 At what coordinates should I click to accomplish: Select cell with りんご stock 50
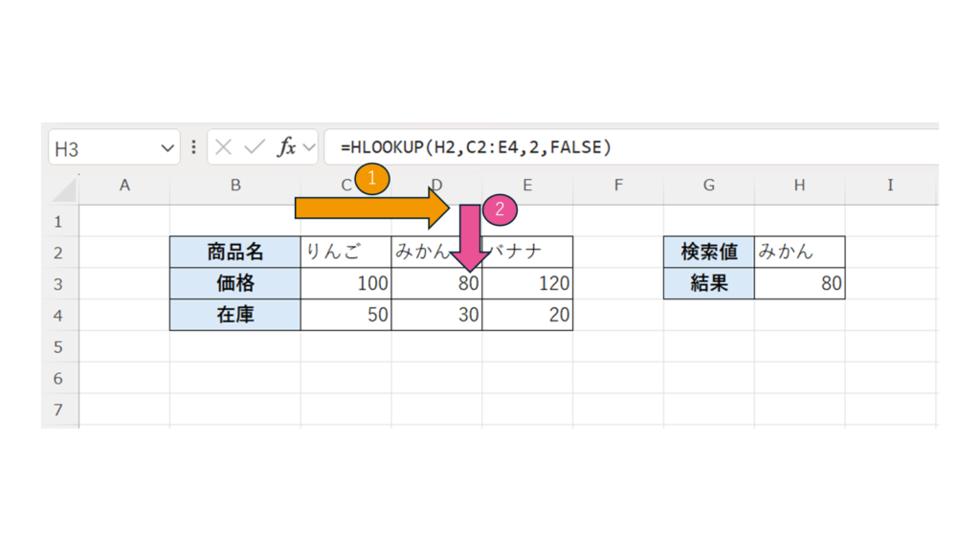coord(345,315)
